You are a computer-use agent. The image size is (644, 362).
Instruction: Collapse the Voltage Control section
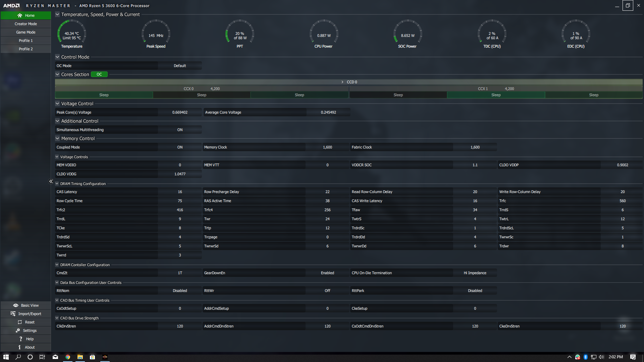pos(57,104)
